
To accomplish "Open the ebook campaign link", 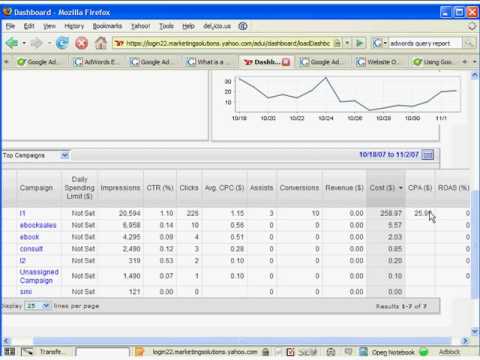I will point(29,237).
